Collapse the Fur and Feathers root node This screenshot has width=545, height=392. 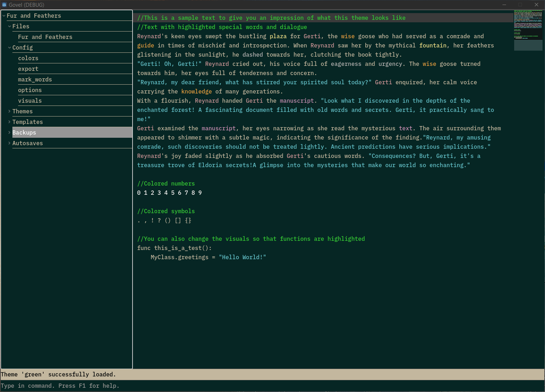[4, 16]
